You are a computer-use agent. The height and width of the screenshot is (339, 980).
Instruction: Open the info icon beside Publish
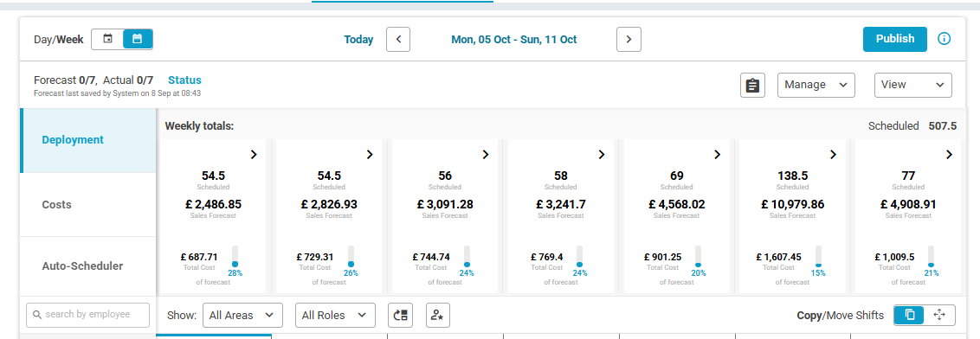coord(944,39)
